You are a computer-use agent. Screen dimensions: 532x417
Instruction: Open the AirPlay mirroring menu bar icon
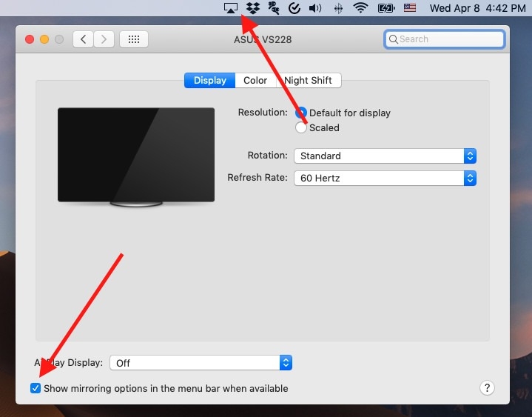click(231, 8)
